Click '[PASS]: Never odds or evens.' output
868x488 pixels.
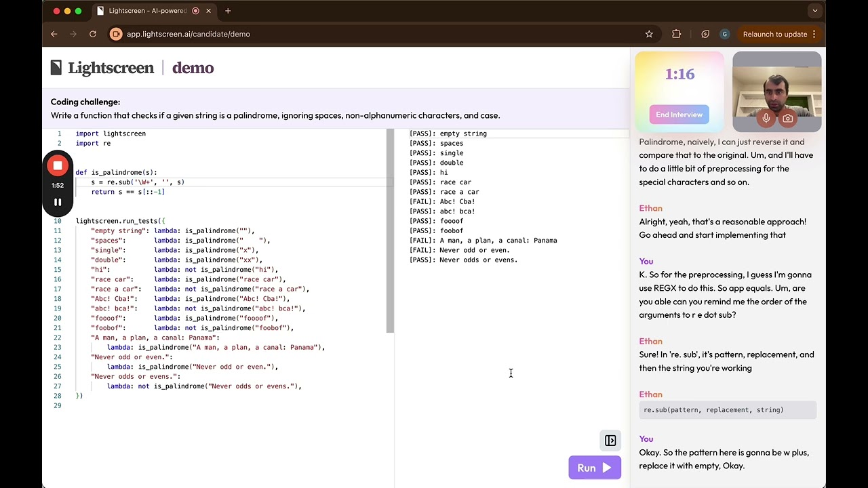tap(464, 260)
